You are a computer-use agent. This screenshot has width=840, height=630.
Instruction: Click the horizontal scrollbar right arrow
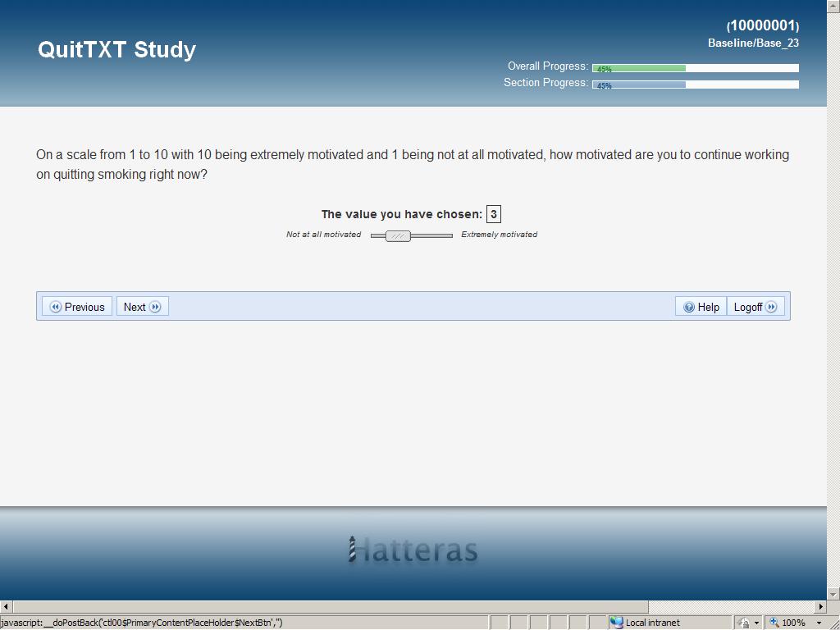pyautogui.click(x=821, y=606)
